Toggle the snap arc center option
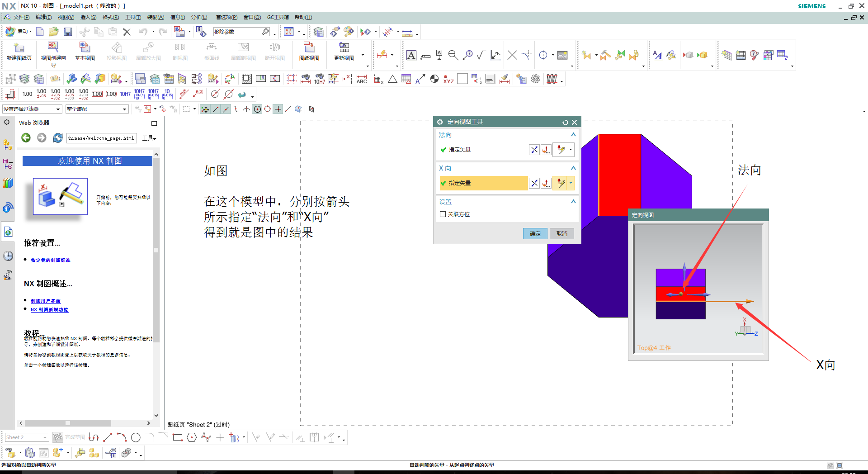Viewport: 868px width, 474px height. [x=257, y=109]
